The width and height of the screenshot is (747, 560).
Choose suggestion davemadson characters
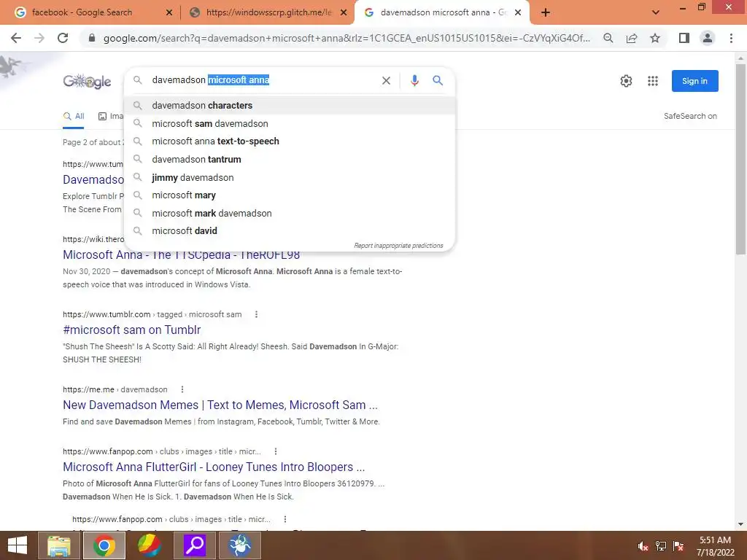[290, 105]
